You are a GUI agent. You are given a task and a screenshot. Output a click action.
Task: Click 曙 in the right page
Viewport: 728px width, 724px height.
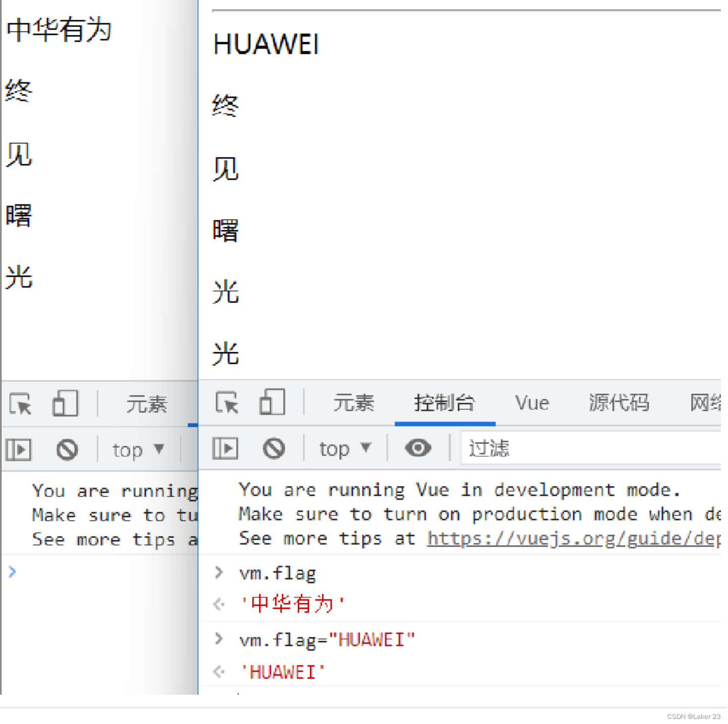coord(225,230)
